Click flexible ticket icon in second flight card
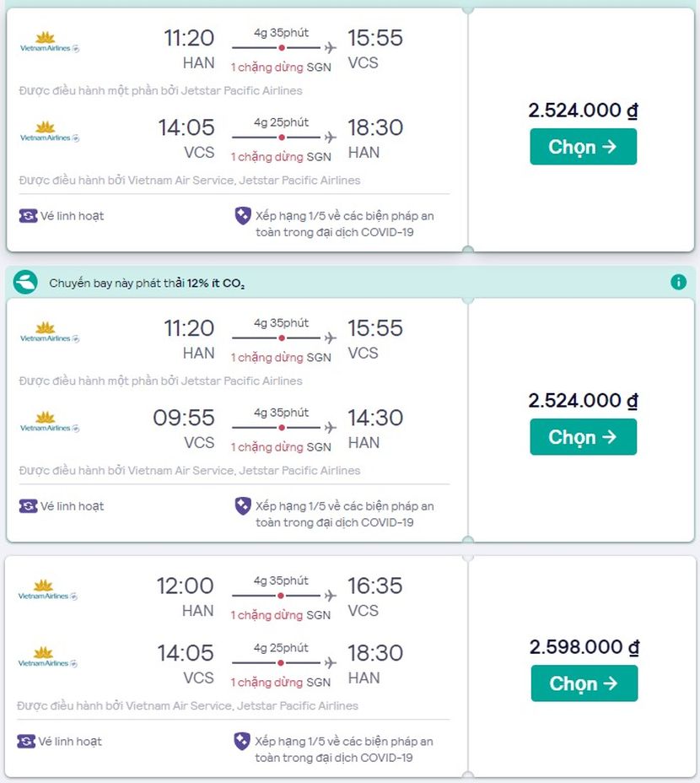The height and width of the screenshot is (783, 700). 28,506
